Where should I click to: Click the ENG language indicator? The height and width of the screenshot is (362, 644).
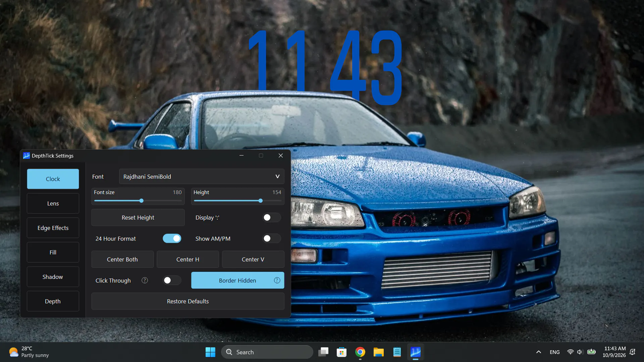555,352
